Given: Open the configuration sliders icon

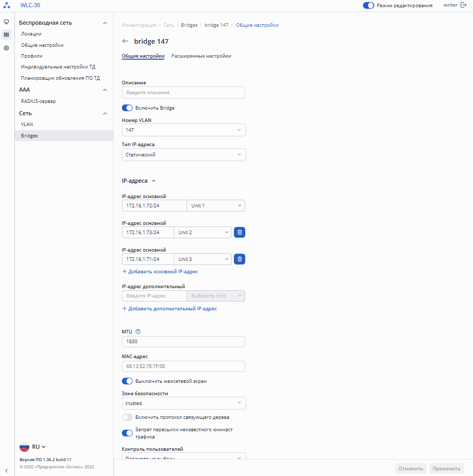Looking at the screenshot, I should (6, 35).
